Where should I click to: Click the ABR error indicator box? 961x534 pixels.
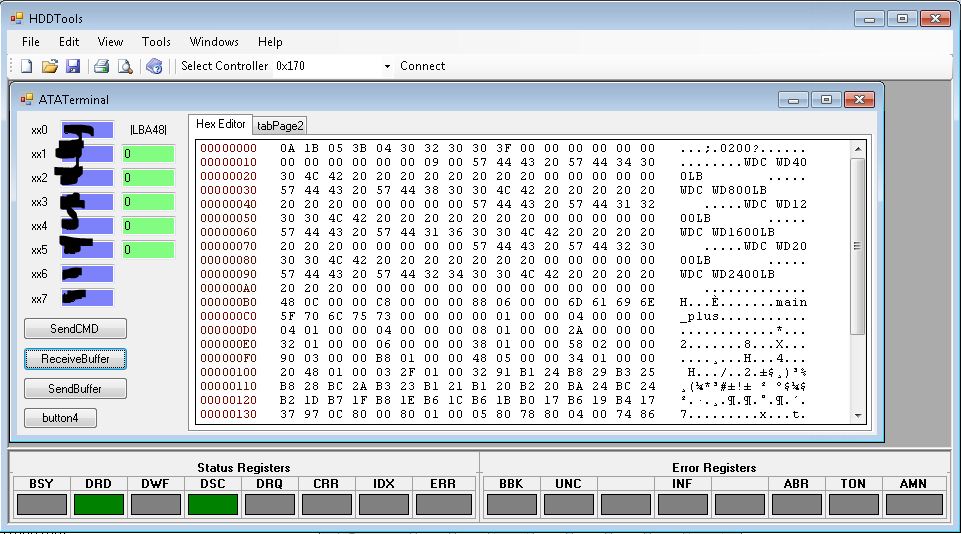[797, 505]
